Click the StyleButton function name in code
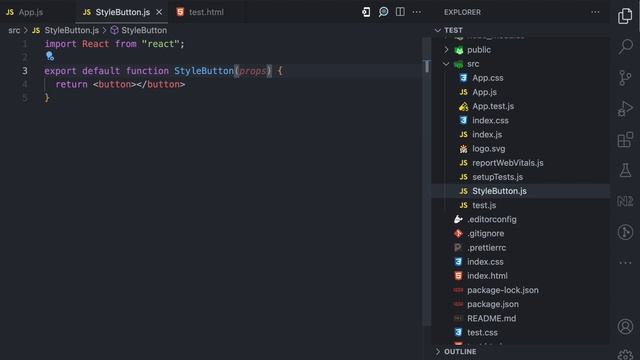The image size is (640, 360). coord(204,71)
